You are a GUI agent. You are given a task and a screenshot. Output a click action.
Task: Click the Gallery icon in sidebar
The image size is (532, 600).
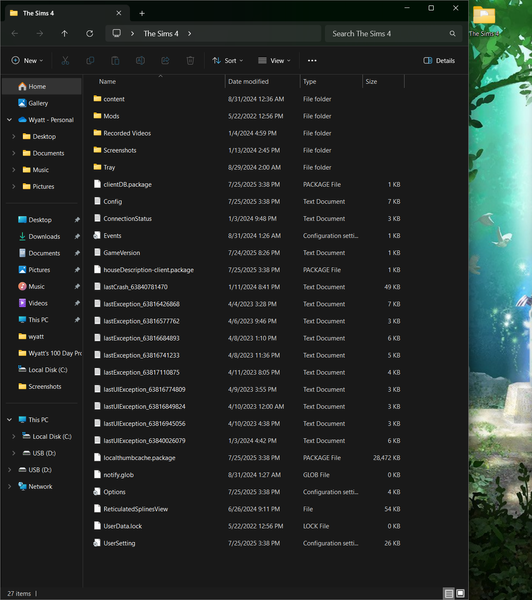point(22,103)
